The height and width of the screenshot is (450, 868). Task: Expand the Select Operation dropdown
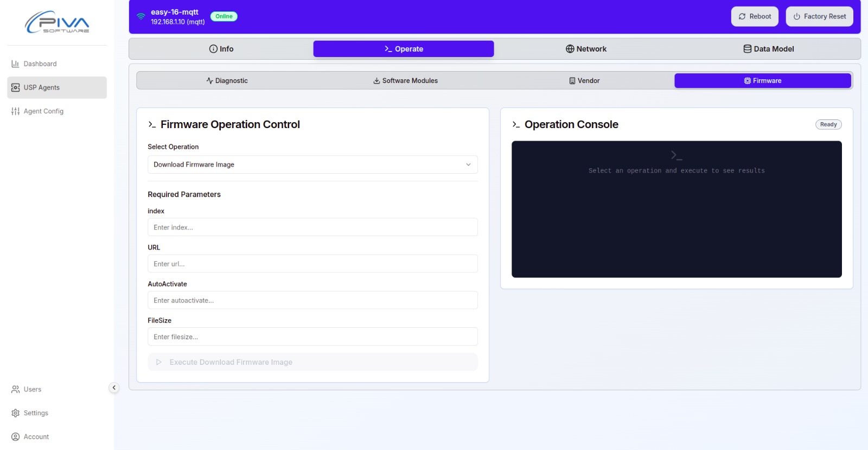(312, 164)
